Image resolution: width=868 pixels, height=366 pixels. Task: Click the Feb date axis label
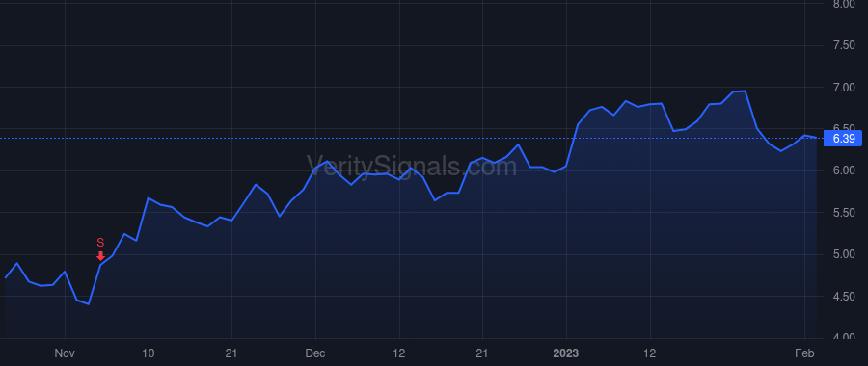[803, 353]
